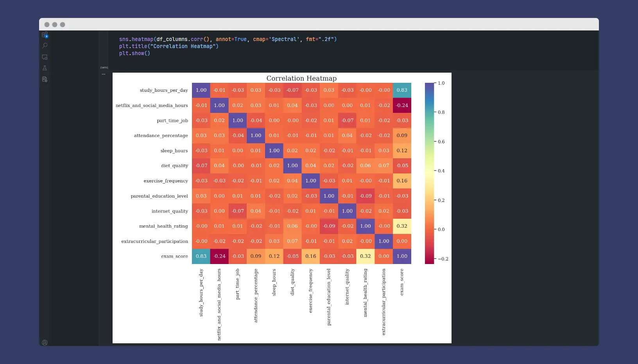Click the study_hours_per_day row label
The width and height of the screenshot is (638, 364).
pos(164,90)
